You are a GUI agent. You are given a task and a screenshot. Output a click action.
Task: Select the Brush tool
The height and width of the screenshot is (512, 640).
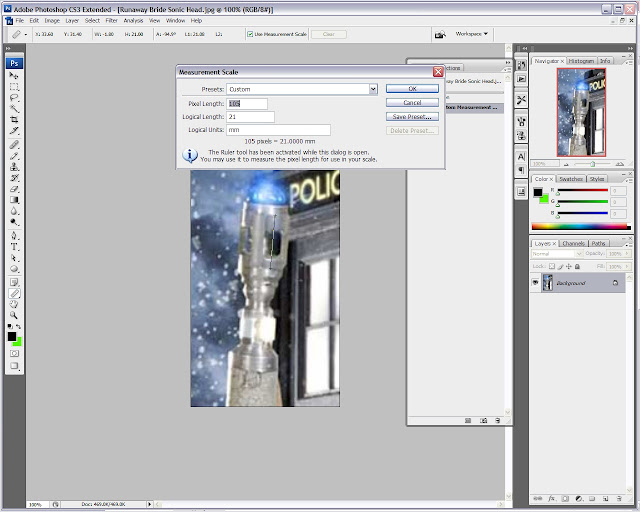click(x=14, y=156)
